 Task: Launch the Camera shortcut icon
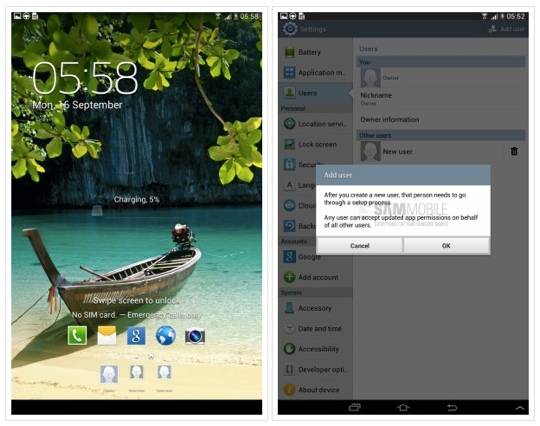click(x=195, y=336)
